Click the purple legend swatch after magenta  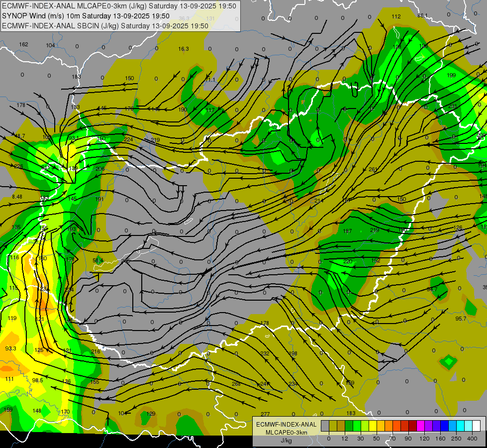coord(429,426)
